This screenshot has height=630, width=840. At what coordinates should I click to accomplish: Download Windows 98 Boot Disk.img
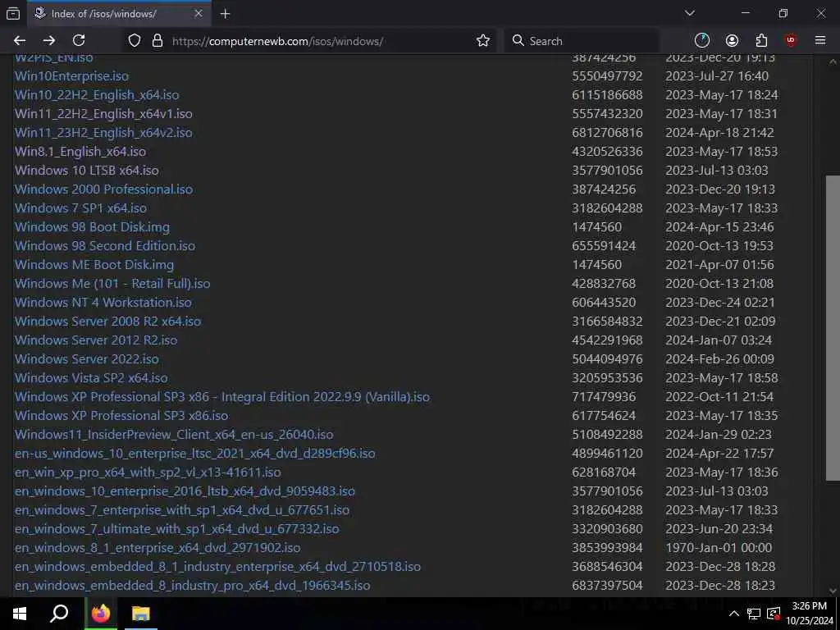pos(92,227)
